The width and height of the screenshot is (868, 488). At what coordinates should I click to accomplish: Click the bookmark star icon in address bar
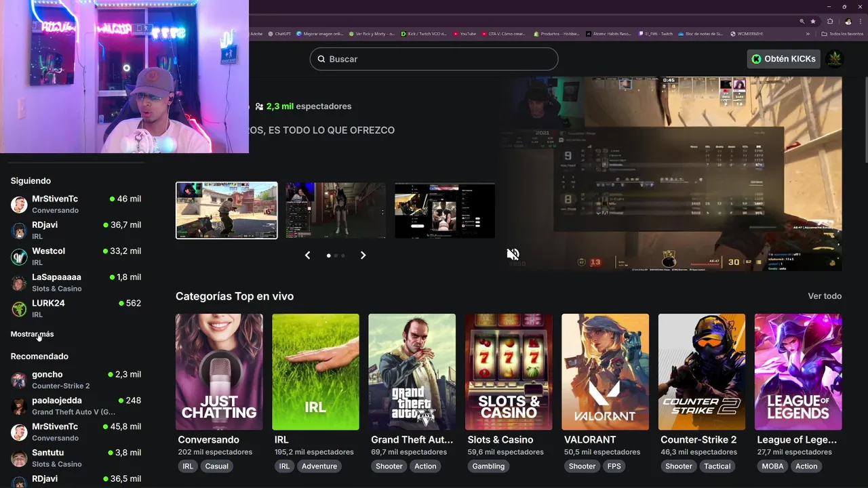[x=813, y=21]
